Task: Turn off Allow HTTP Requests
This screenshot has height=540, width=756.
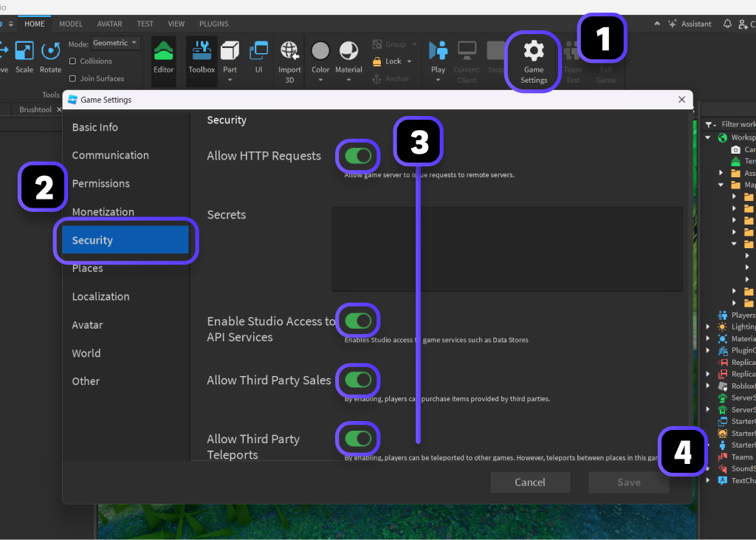Action: pyautogui.click(x=358, y=156)
